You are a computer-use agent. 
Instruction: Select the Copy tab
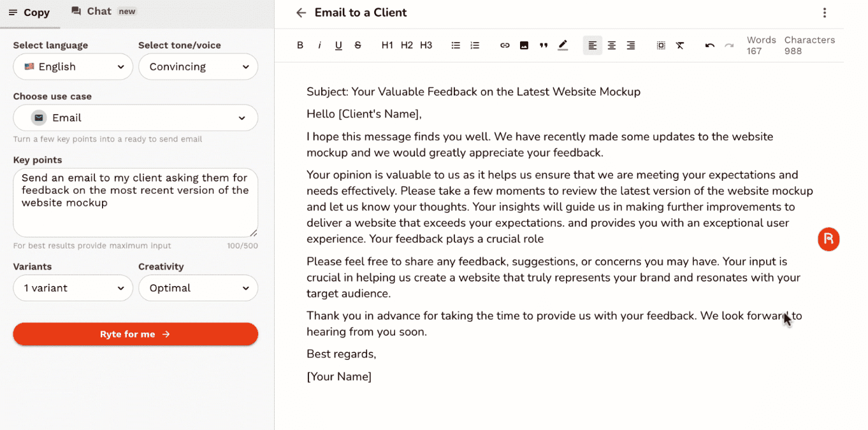29,13
